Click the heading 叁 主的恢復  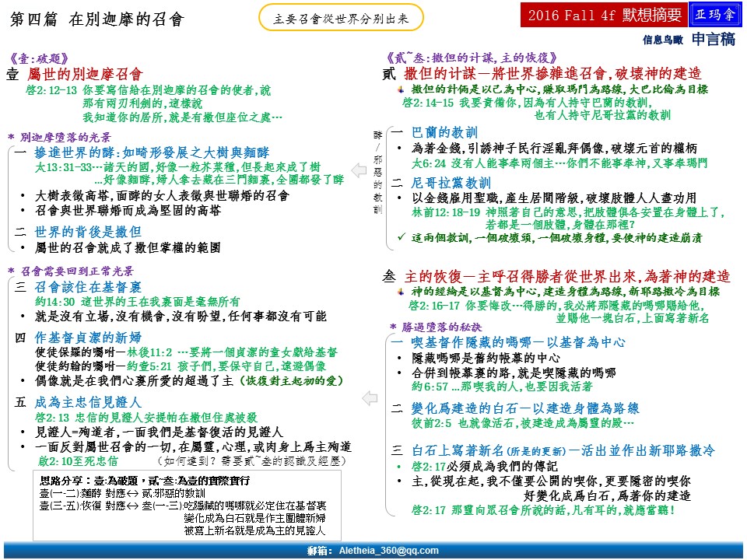pyautogui.click(x=556, y=276)
